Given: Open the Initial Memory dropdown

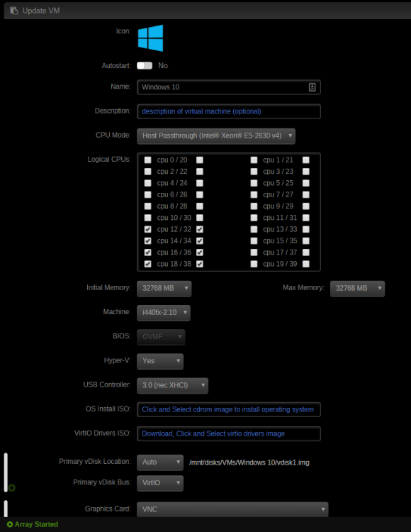Looking at the screenshot, I should click(164, 289).
